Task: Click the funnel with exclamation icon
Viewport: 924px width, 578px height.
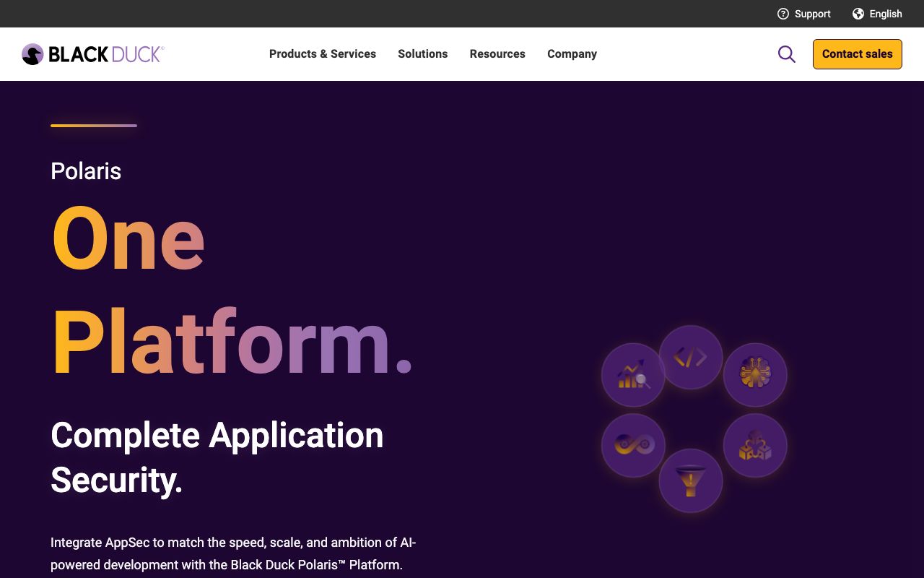Action: pos(691,480)
